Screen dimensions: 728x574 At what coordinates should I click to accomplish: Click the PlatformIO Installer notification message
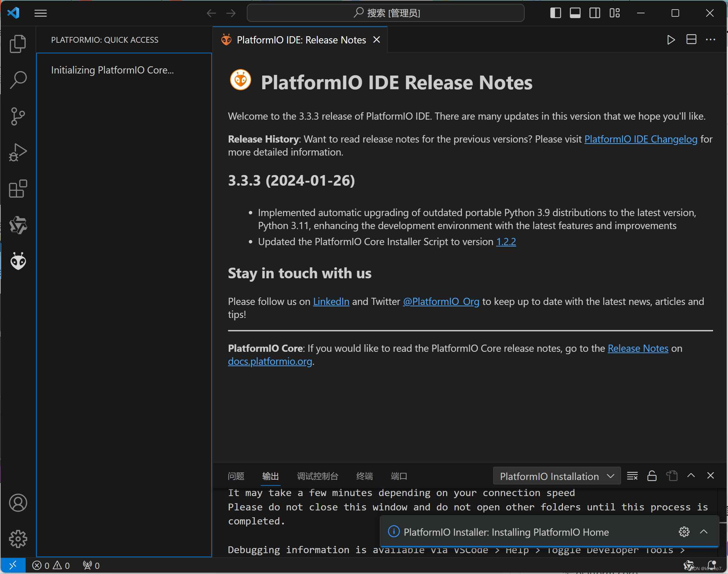pos(506,532)
